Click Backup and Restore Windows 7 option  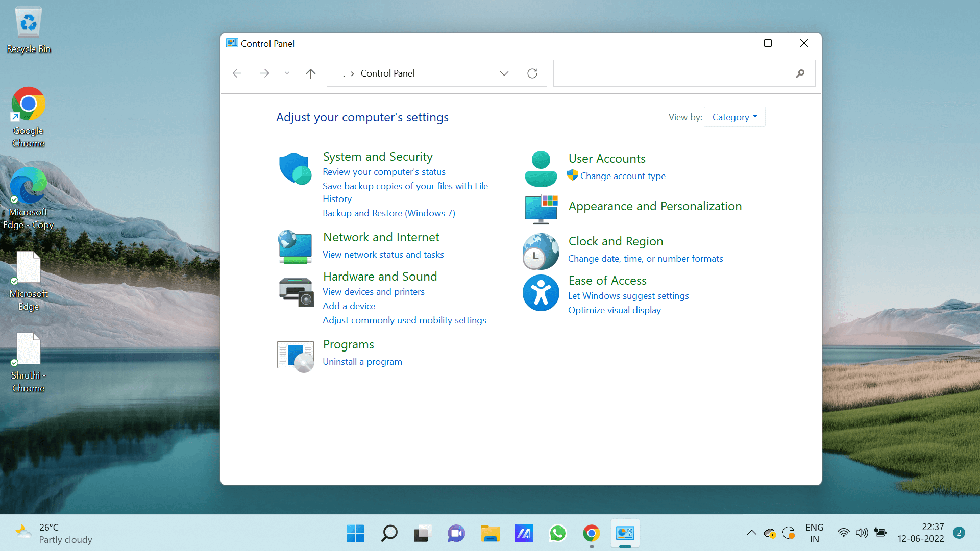click(x=388, y=213)
